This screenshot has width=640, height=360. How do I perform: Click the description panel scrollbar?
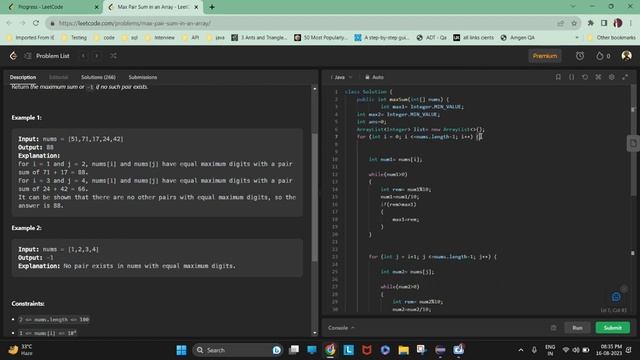[x=314, y=197]
